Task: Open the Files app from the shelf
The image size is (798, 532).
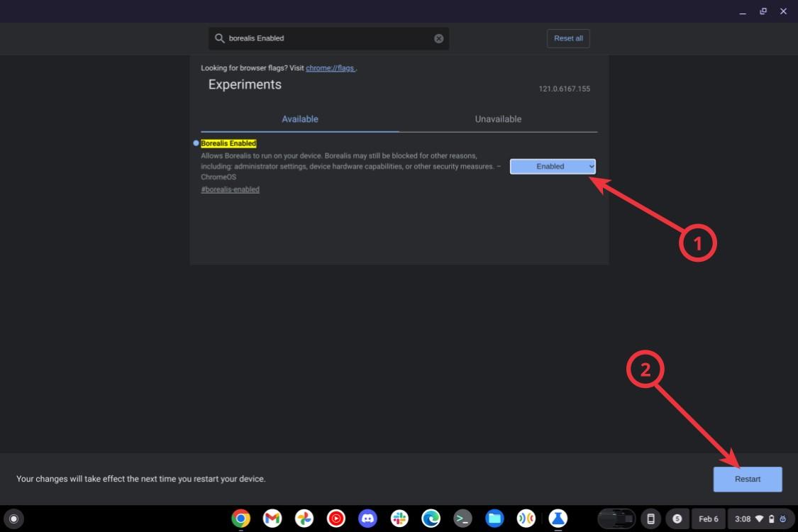Action: (494, 519)
